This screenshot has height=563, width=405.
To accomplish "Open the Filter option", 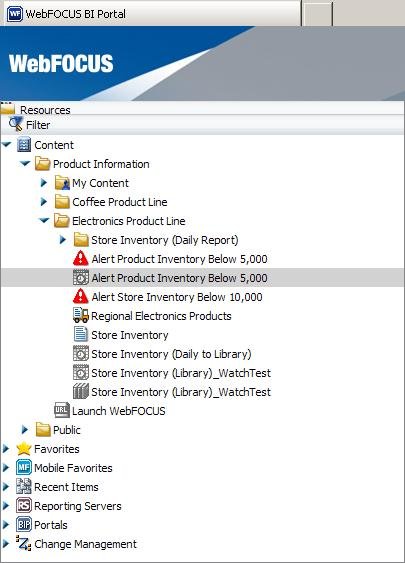I will [x=38, y=125].
